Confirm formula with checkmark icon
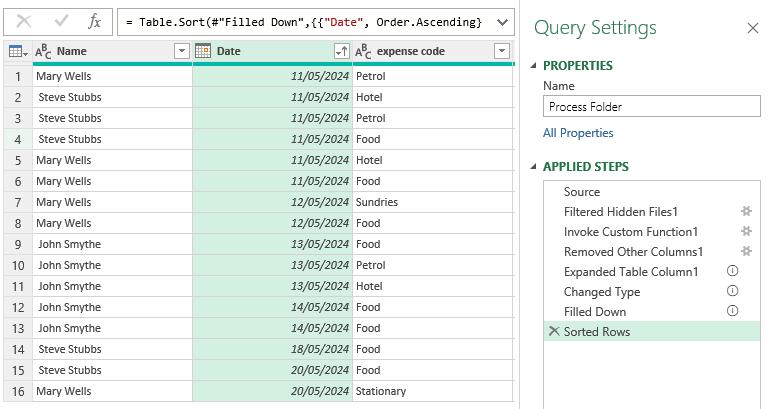This screenshot has height=409, width=777. pos(61,21)
